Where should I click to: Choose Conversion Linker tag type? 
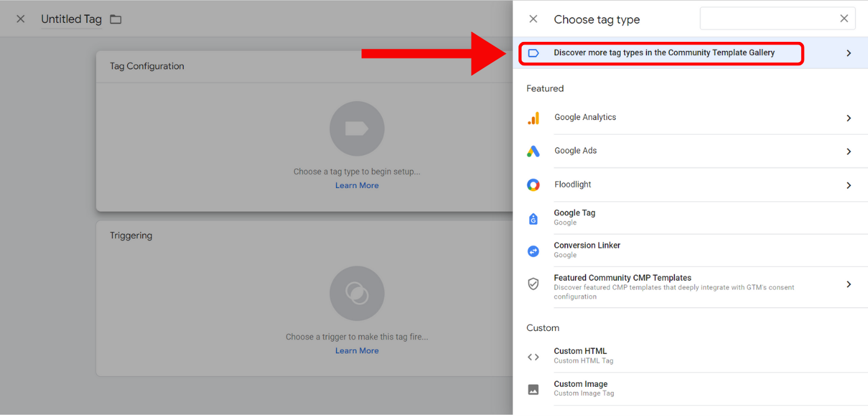tap(690, 250)
